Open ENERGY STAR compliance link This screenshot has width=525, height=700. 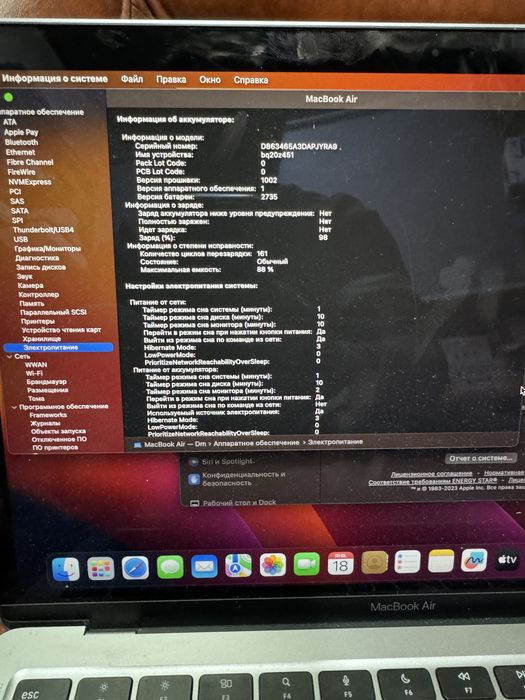tap(433, 482)
